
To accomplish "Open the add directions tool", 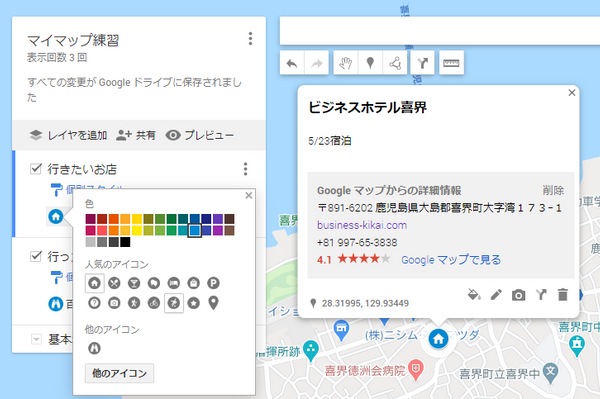I will (x=422, y=63).
